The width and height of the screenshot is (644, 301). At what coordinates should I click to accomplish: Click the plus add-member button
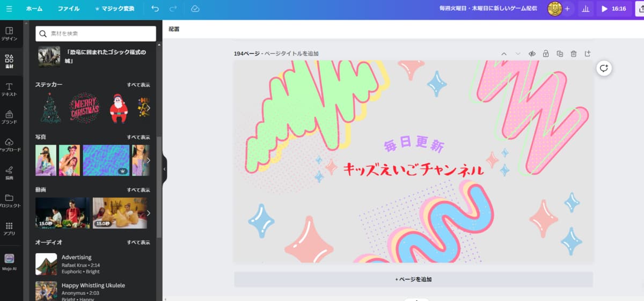(567, 9)
